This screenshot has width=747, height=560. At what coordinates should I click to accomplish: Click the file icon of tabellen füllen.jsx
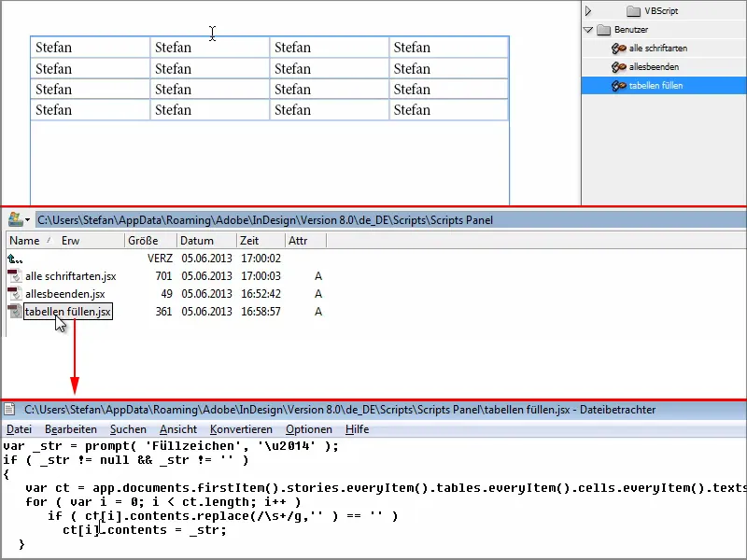tap(14, 311)
